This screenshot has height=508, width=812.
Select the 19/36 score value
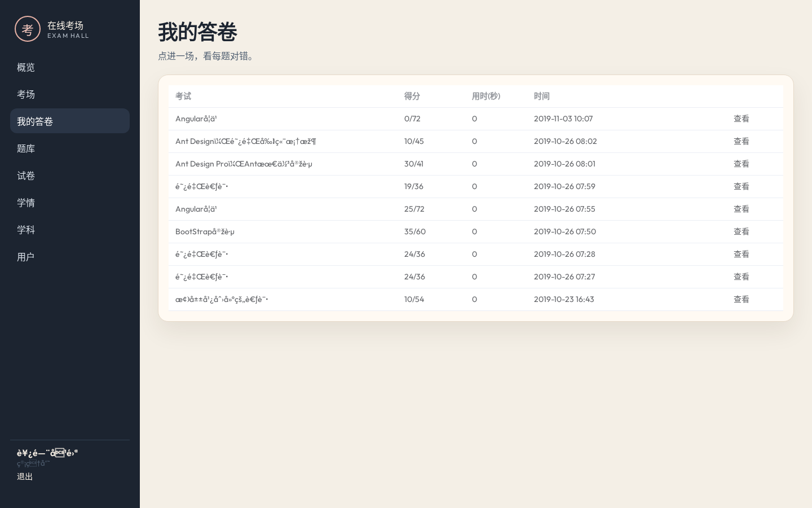[414, 186]
